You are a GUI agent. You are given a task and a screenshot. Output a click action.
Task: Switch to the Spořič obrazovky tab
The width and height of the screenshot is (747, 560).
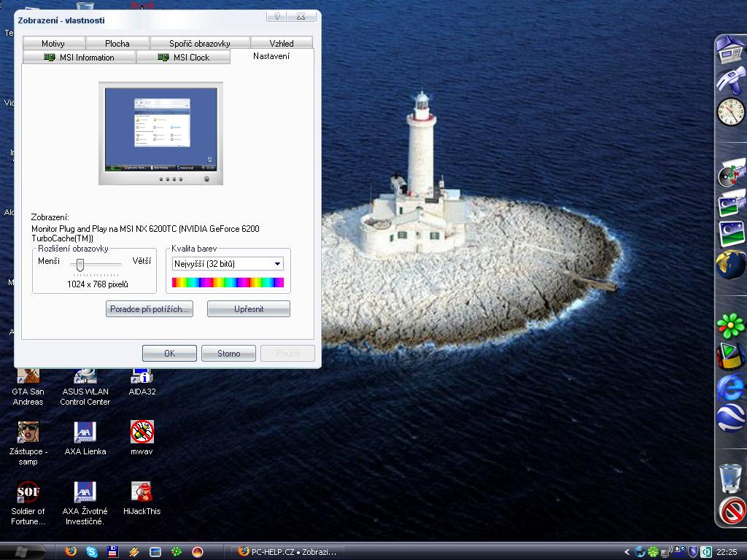point(200,44)
